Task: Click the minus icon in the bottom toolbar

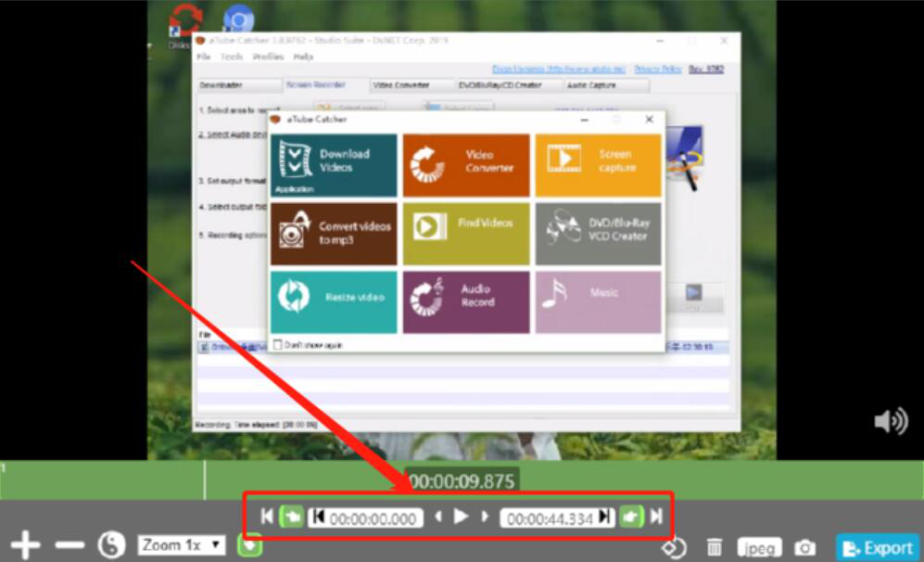Action: pos(70,544)
